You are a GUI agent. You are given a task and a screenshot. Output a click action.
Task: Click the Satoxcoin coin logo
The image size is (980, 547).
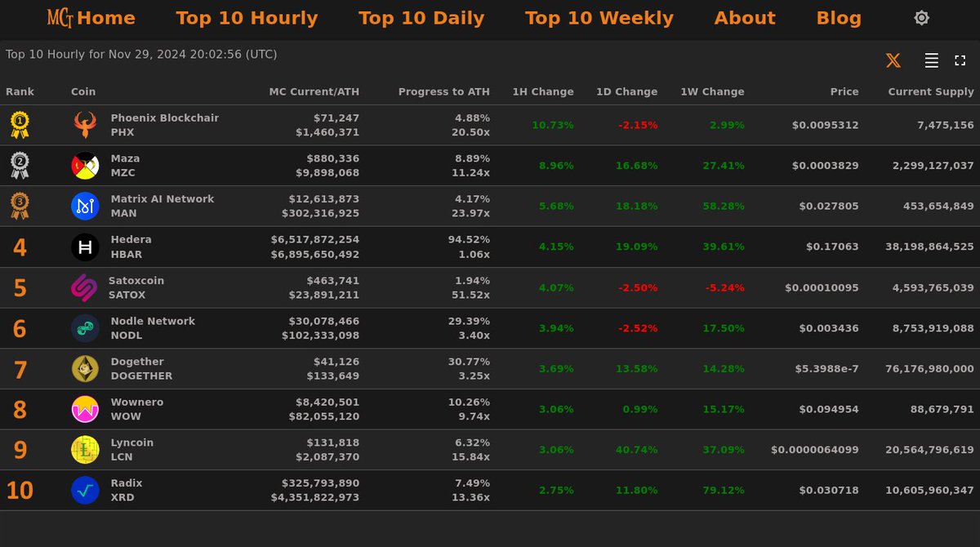click(84, 287)
